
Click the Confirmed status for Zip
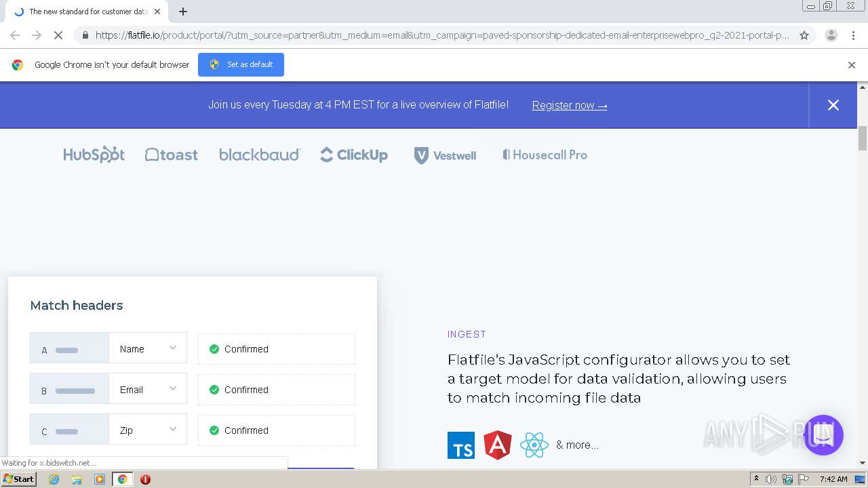[x=277, y=430]
